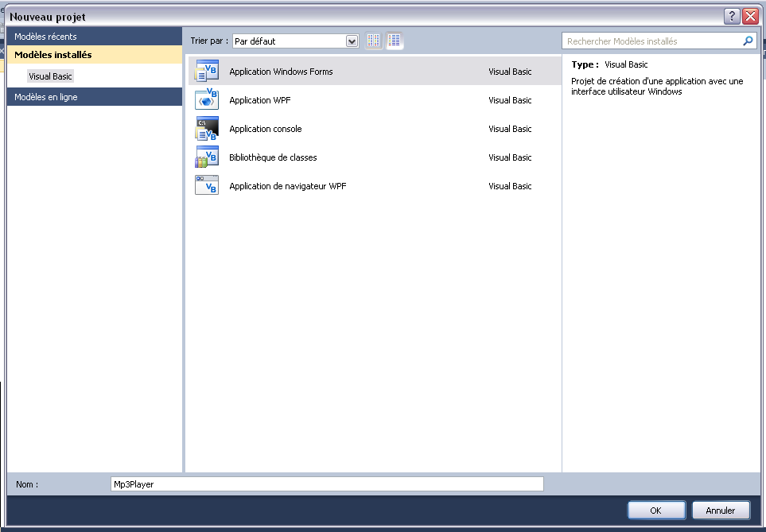The width and height of the screenshot is (766, 532).
Task: Click the search magnifier icon
Action: click(748, 41)
